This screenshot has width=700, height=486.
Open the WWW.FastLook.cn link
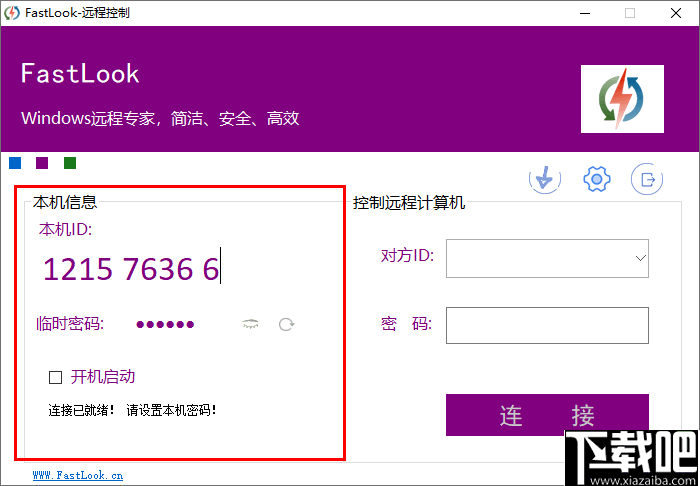78,475
